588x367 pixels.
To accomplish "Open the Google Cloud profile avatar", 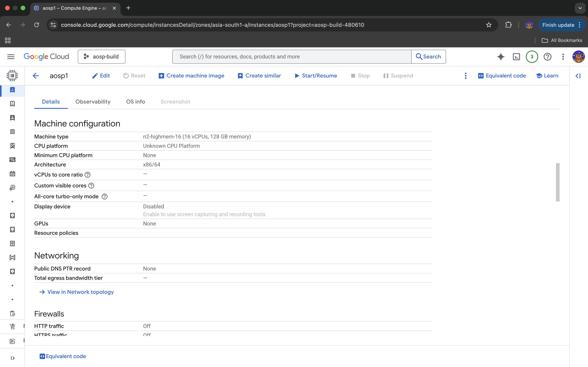I will click(578, 57).
